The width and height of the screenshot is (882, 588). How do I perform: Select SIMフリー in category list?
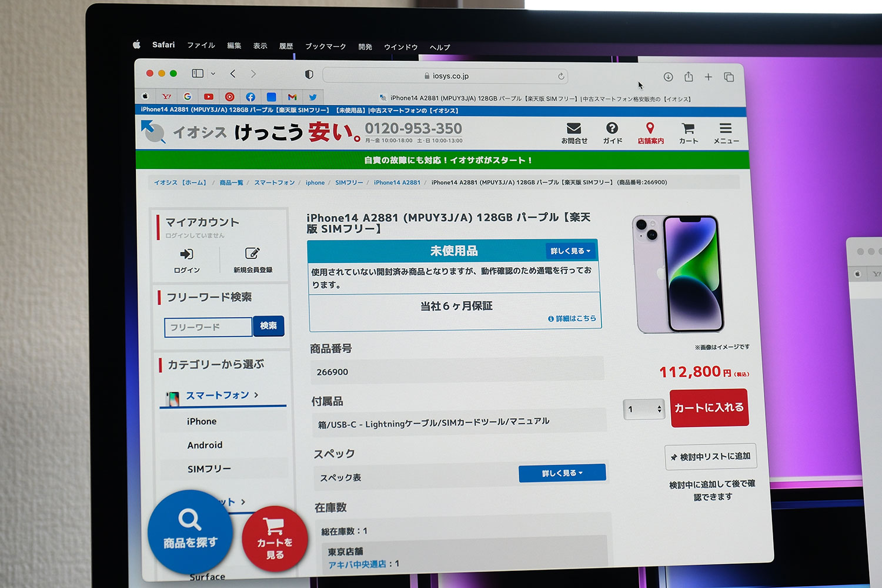pyautogui.click(x=209, y=469)
